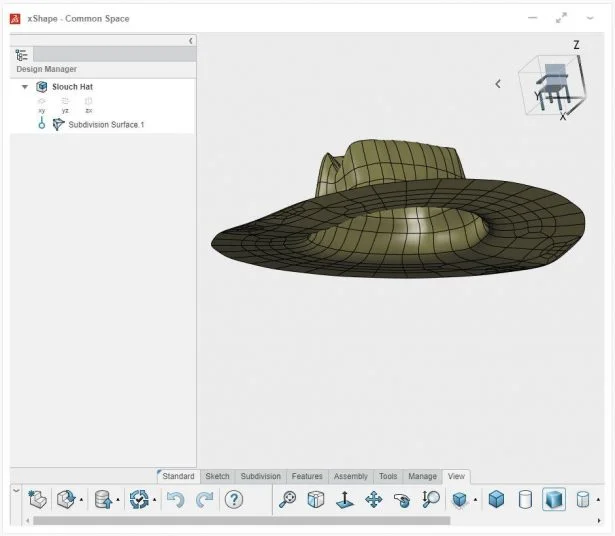
Task: Click the Rotate view tool icon
Action: [x=402, y=499]
